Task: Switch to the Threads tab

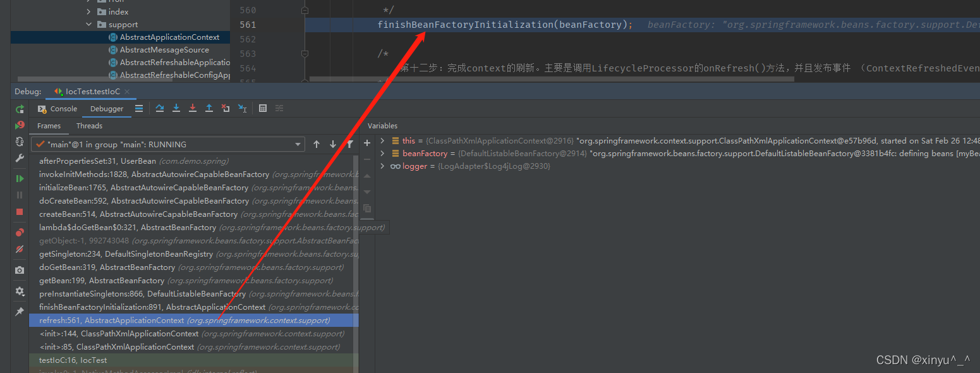Action: [x=88, y=125]
